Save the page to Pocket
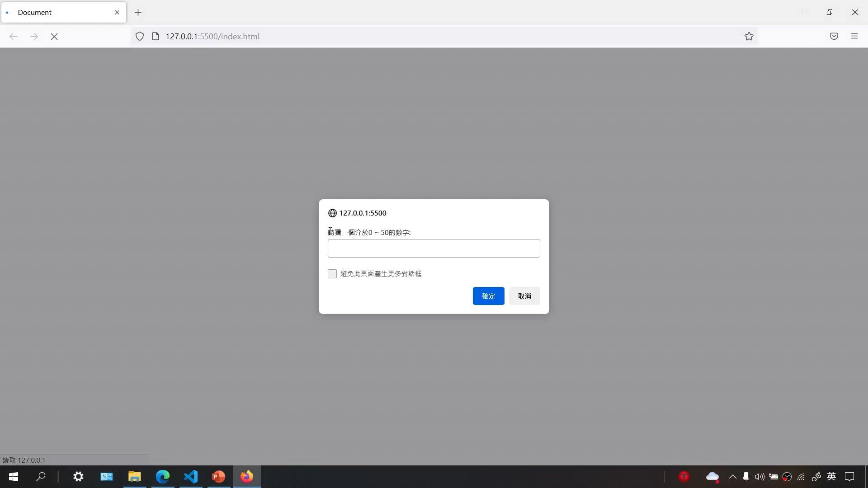Screen dimensions: 868x488 coord(834,36)
